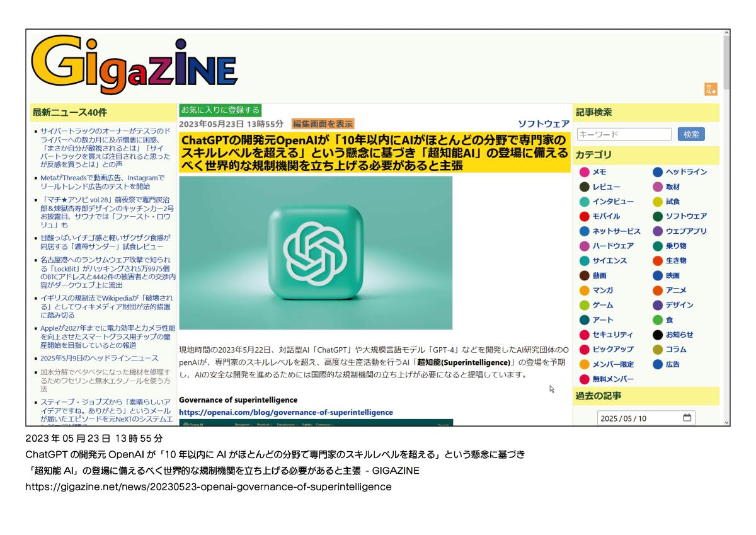This screenshot has width=756, height=535.
Task: Open the LockBit ransomware news link
Action: pyautogui.click(x=108, y=272)
